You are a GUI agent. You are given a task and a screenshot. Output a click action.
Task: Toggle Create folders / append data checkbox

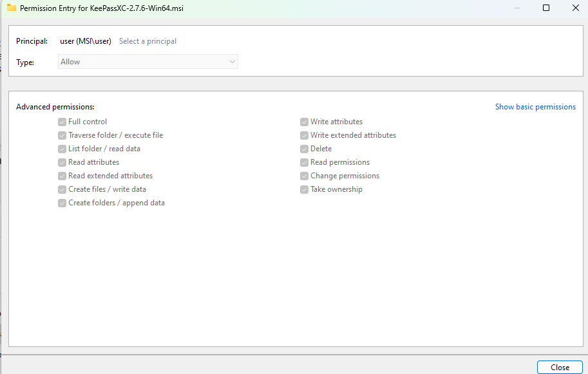62,203
